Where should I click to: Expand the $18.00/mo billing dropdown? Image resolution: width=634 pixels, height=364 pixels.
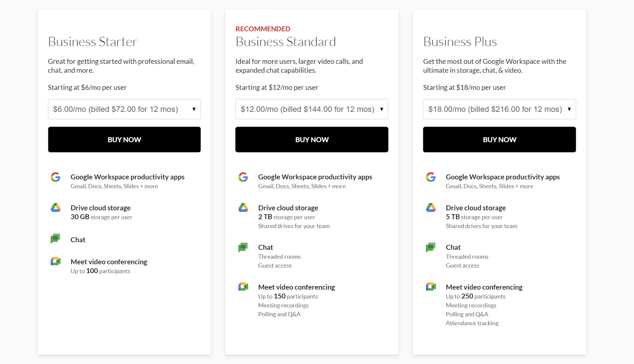(x=499, y=109)
